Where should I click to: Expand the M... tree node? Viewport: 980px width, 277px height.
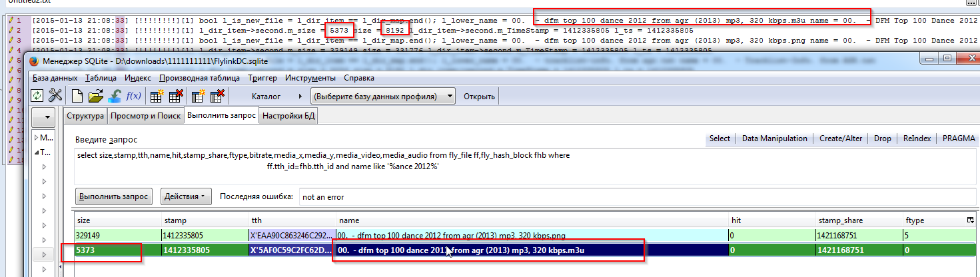[37, 138]
